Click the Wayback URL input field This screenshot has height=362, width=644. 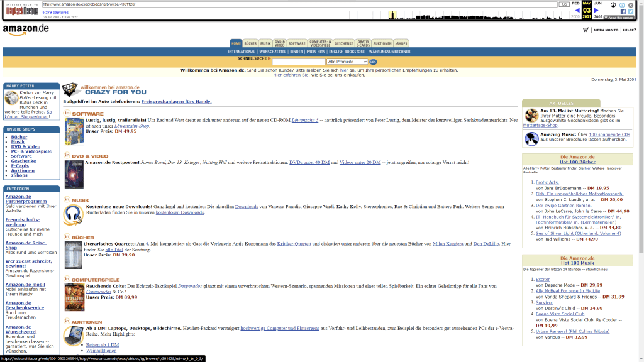pos(299,4)
